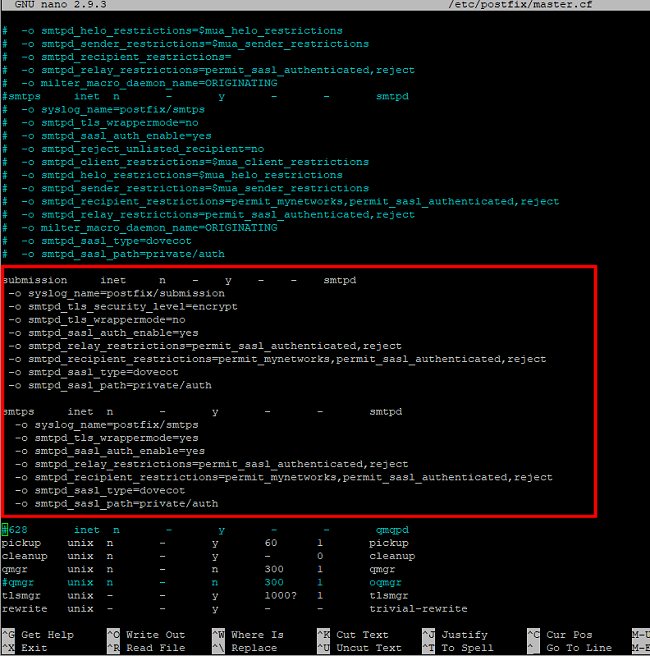This screenshot has height=656, width=650.
Task: Select the Go To Line shortcut
Action: [579, 648]
